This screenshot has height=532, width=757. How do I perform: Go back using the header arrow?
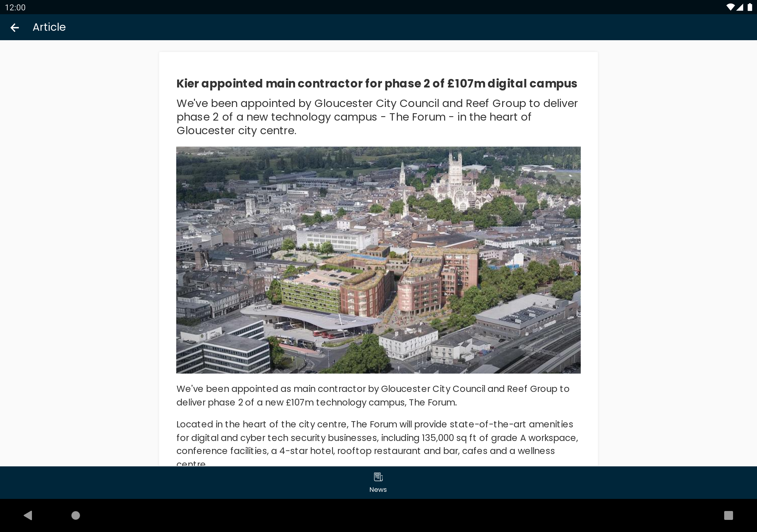[14, 27]
